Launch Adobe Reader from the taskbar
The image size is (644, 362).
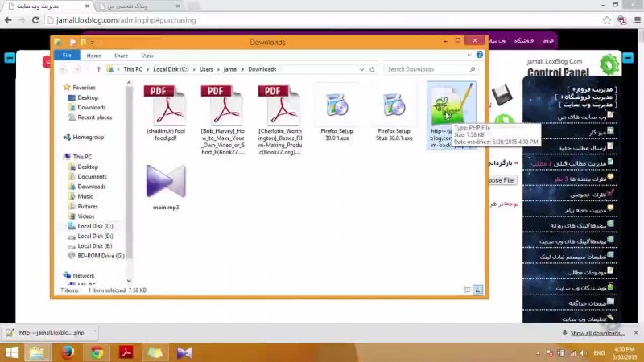coord(126,352)
